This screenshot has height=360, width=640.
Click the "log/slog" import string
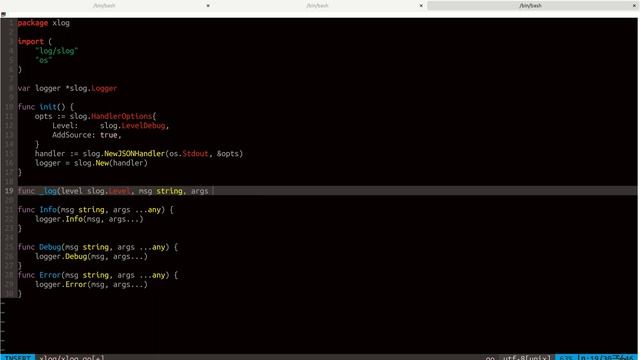click(56, 51)
